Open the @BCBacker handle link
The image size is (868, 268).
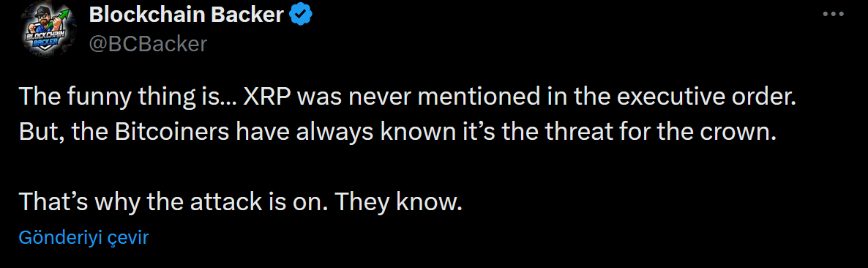pos(148,44)
